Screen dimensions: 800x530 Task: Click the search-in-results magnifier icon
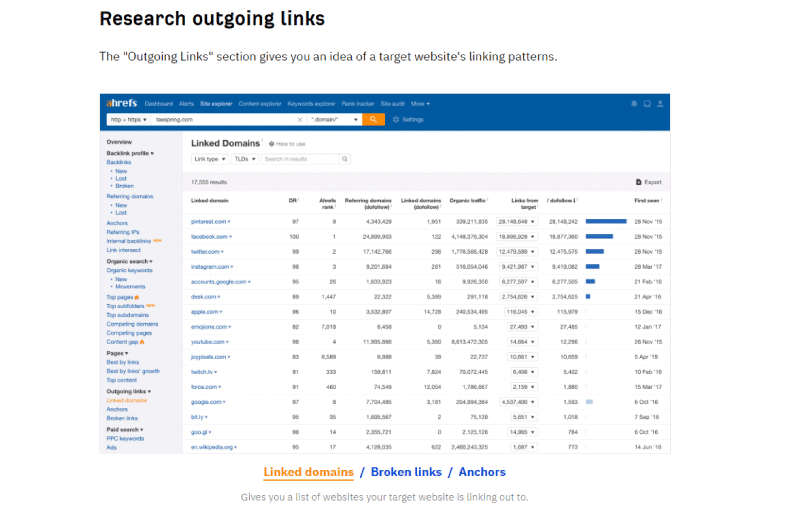pos(345,159)
